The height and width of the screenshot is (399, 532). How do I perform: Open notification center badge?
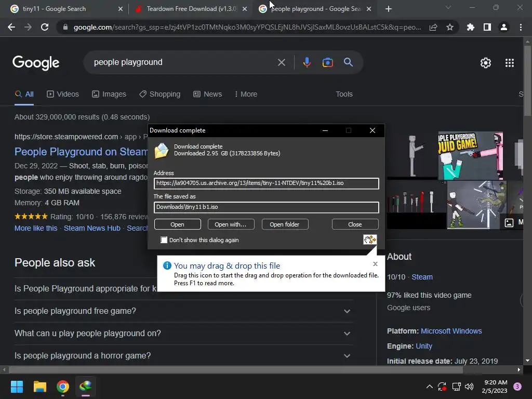coord(517,387)
